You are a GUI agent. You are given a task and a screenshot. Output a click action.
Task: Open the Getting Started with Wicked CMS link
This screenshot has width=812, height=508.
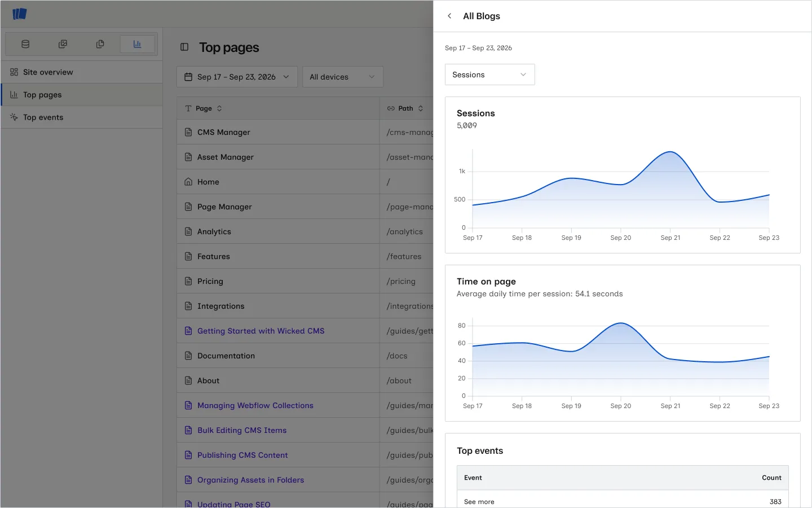click(261, 331)
